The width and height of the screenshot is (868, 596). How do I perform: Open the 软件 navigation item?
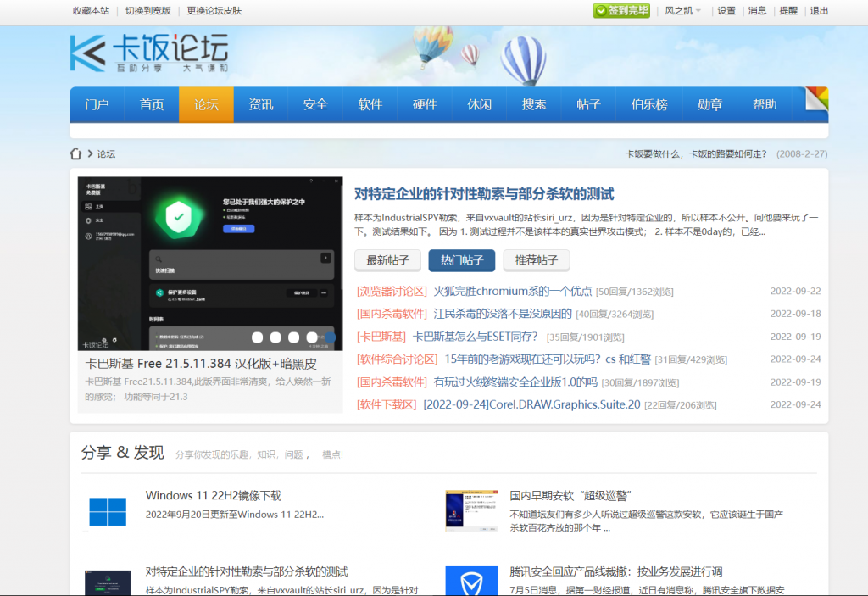coord(370,104)
